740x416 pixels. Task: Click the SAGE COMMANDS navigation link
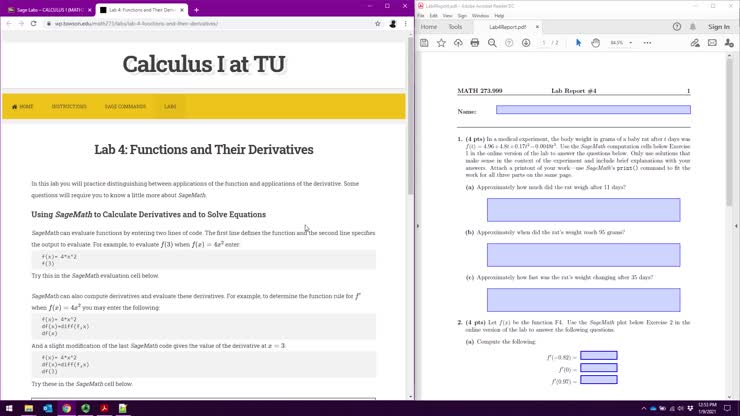click(125, 106)
